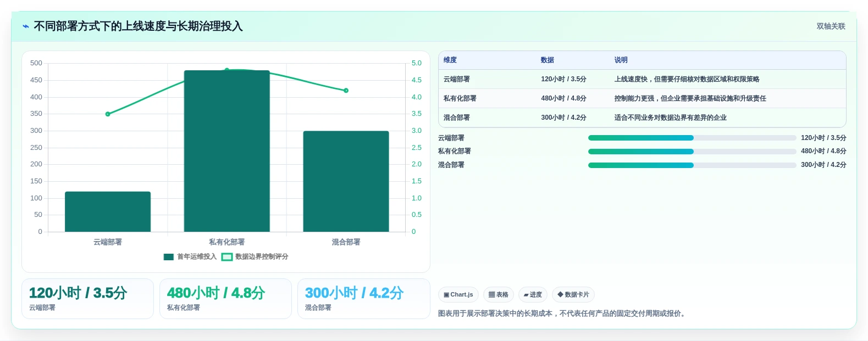Viewport: 868px width, 341px height.
Task: Click the 120小时 / 3.5分 summary card
Action: (x=87, y=299)
